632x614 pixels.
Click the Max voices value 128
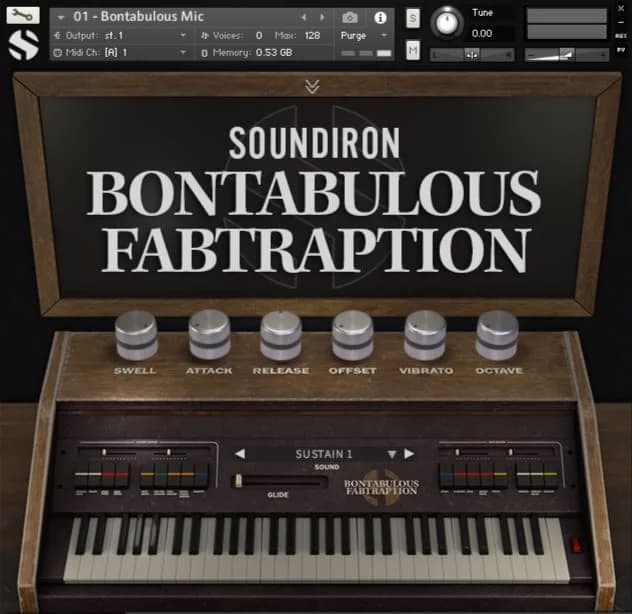click(x=312, y=35)
